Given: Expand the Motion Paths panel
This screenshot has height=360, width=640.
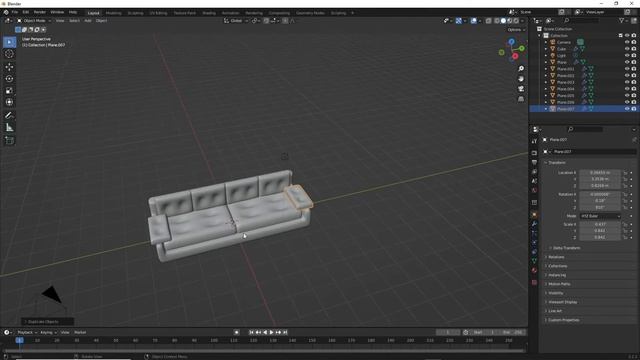Looking at the screenshot, I should coord(559,284).
